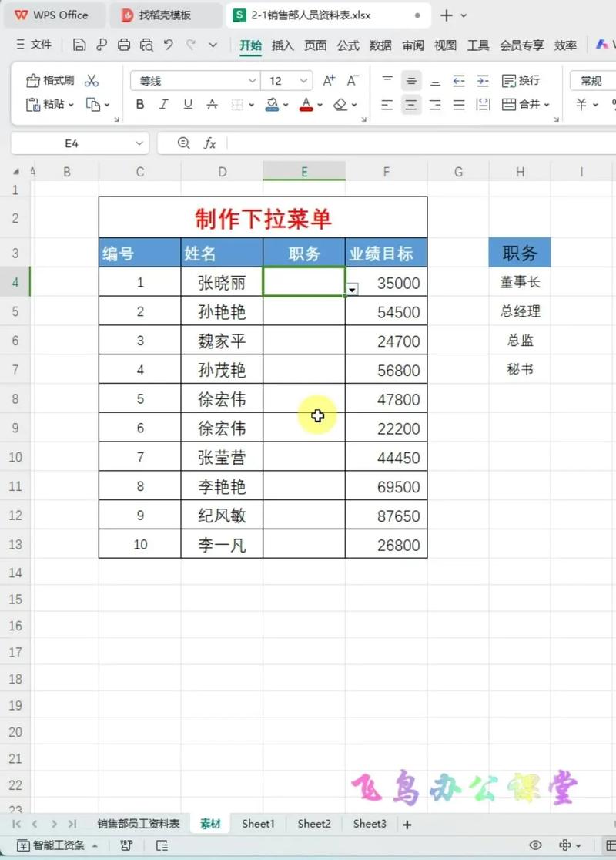Viewport: 616px width, 860px height.
Task: Open font color dropdown arrow
Action: coord(320,105)
